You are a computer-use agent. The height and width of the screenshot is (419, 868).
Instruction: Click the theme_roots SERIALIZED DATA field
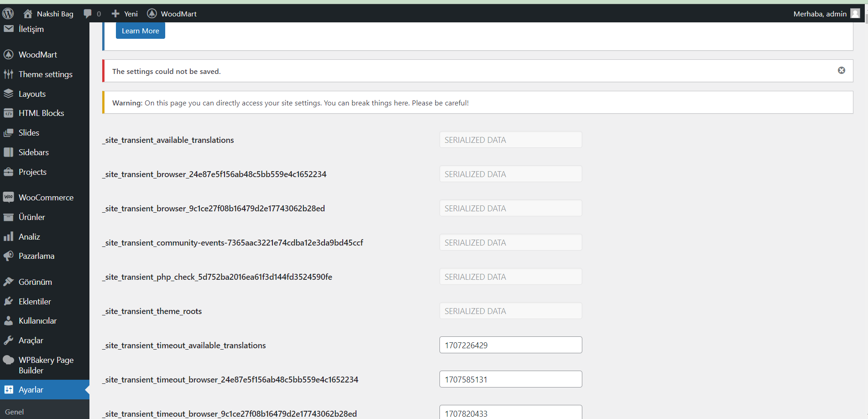(511, 311)
